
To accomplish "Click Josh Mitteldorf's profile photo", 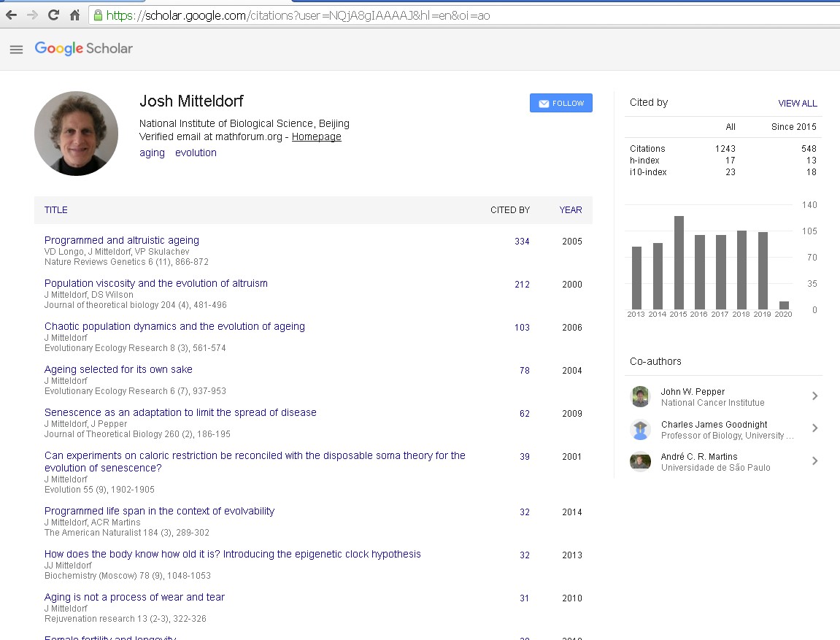I will (x=76, y=134).
